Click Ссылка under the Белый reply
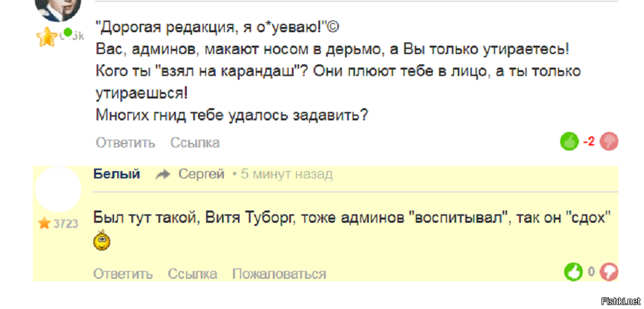The height and width of the screenshot is (309, 644). pos(193,274)
